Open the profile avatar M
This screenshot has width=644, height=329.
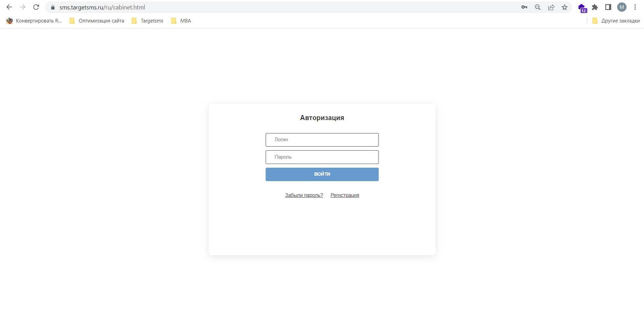622,7
